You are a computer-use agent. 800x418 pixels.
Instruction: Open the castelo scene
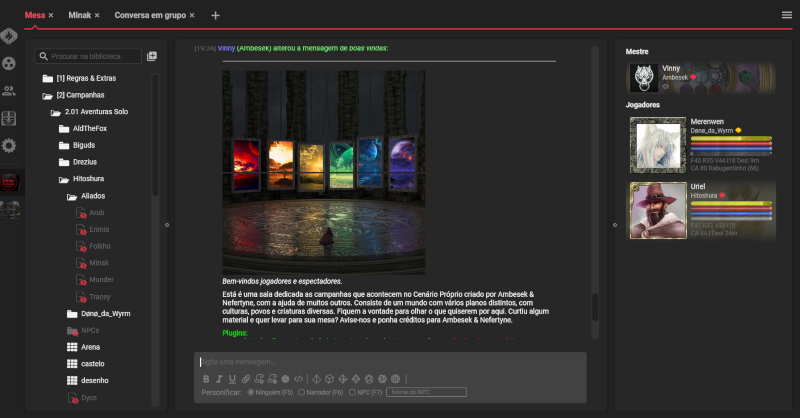click(86, 364)
